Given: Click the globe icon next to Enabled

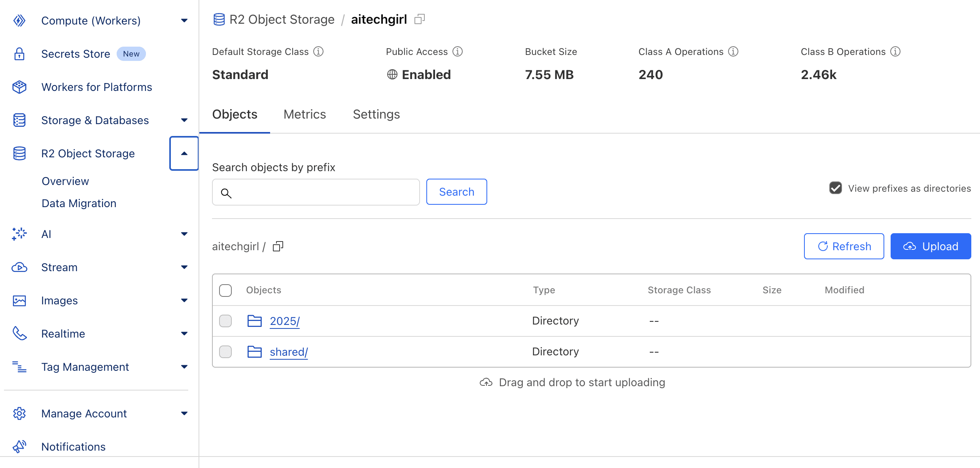Looking at the screenshot, I should point(392,74).
